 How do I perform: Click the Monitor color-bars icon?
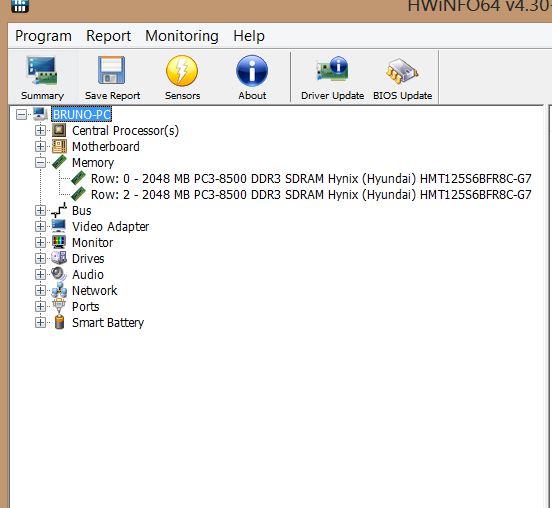coord(59,242)
